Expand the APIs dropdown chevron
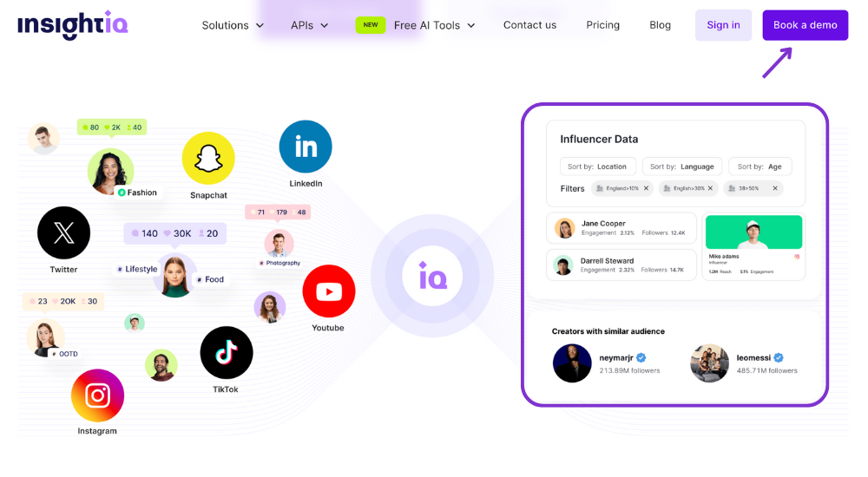Image resolution: width=868 pixels, height=477 pixels. (325, 25)
